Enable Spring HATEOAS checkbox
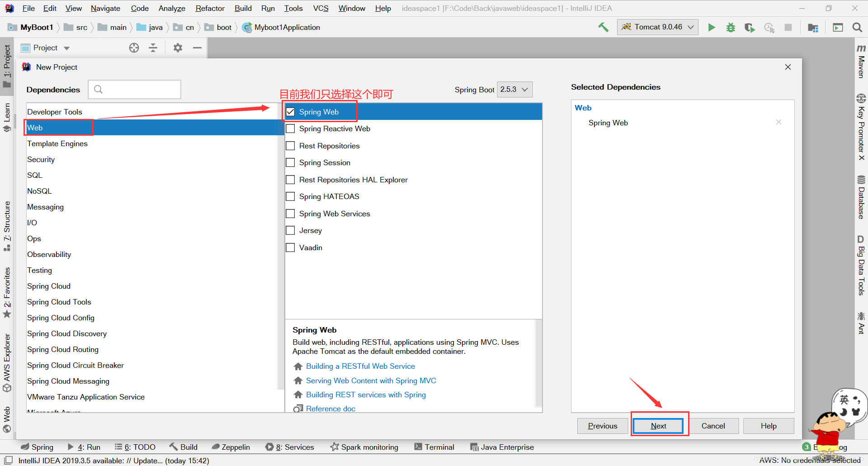The height and width of the screenshot is (466, 868). pos(290,196)
